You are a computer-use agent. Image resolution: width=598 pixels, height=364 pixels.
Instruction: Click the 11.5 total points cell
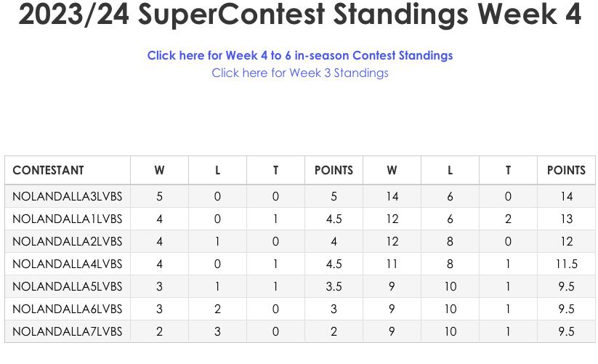tap(566, 264)
